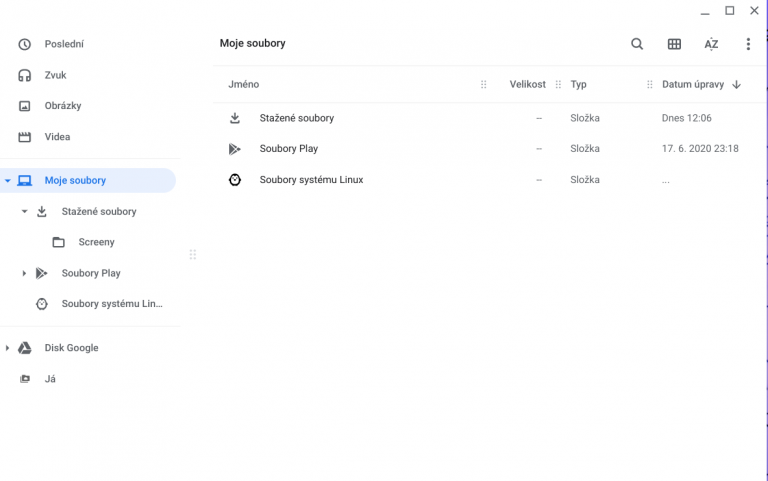
Task: Click the Linux penguin icon in file list
Action: click(235, 180)
